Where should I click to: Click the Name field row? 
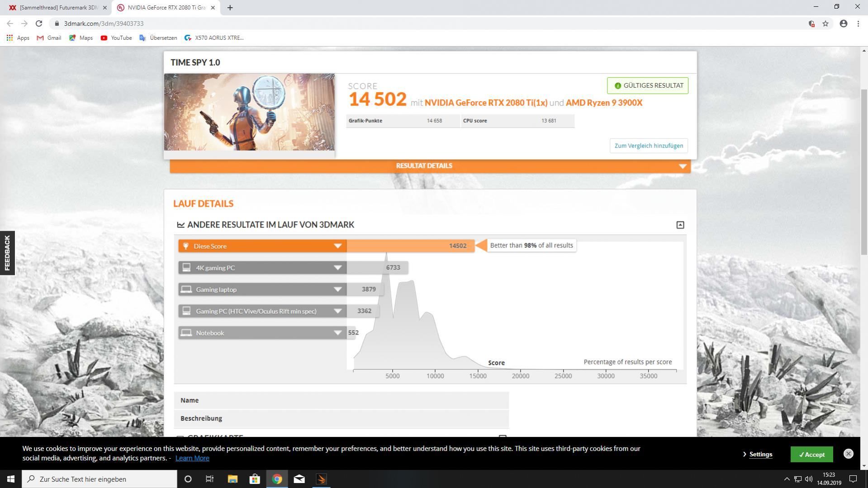[342, 400]
